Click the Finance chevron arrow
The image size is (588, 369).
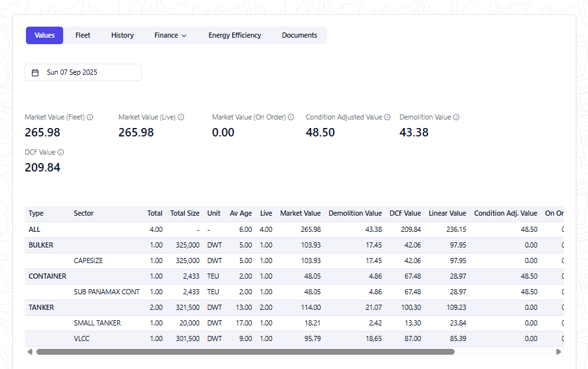(184, 36)
